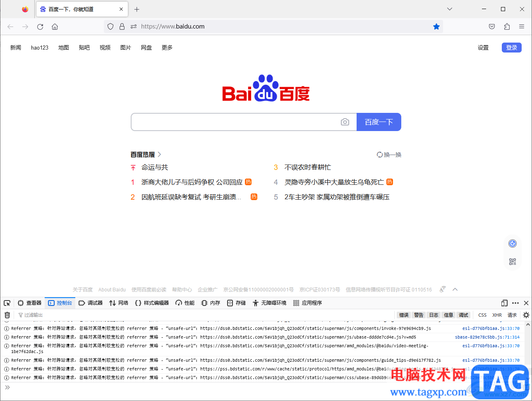Open Firefox application hamburger menu

coord(522,26)
